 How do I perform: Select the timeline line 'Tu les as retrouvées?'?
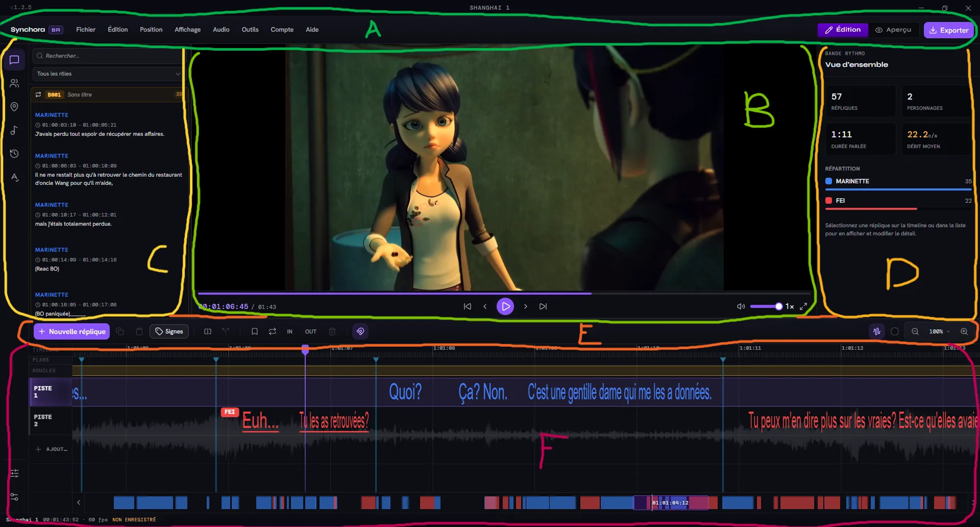334,421
